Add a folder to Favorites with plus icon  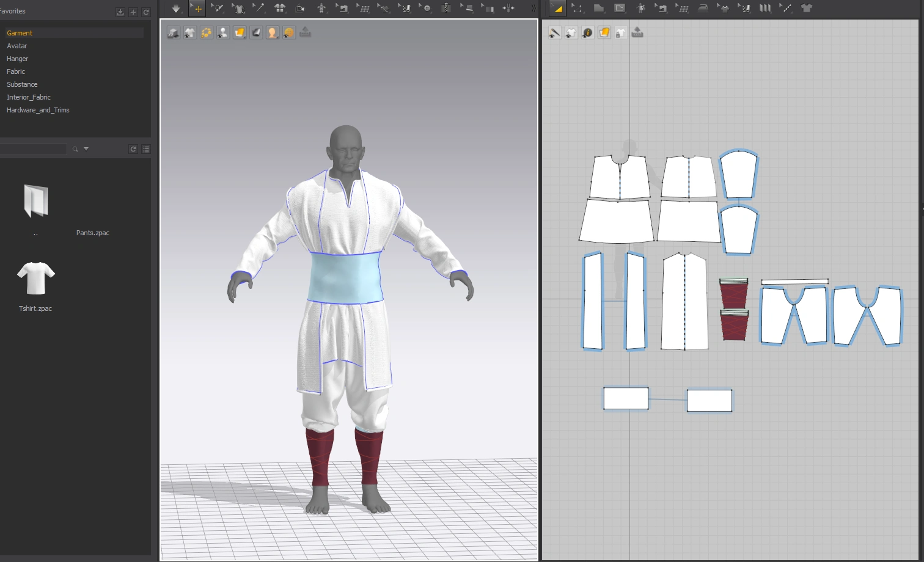[133, 12]
